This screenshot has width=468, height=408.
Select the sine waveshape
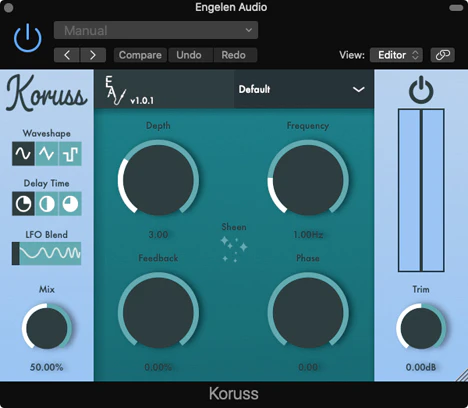coord(23,154)
